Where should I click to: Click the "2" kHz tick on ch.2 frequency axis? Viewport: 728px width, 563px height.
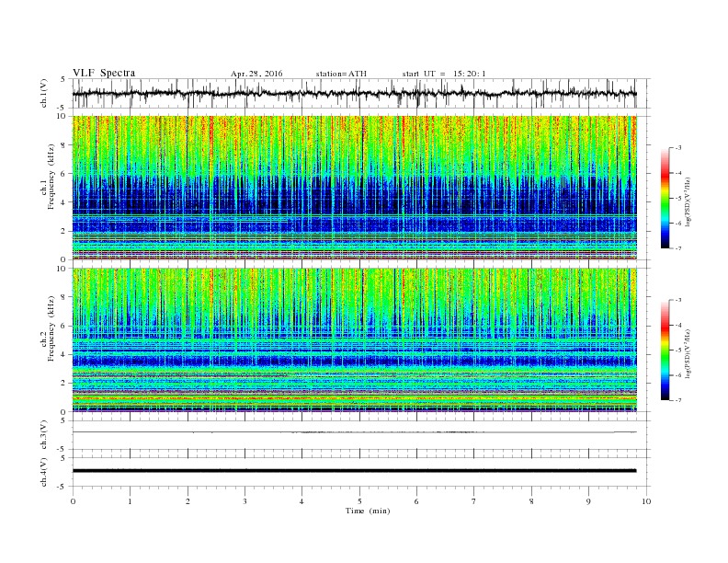pos(64,384)
